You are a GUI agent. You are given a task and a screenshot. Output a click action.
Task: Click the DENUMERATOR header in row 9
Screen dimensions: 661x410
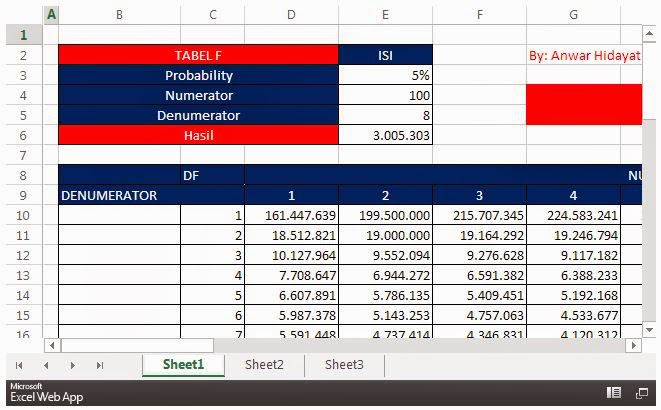point(151,196)
